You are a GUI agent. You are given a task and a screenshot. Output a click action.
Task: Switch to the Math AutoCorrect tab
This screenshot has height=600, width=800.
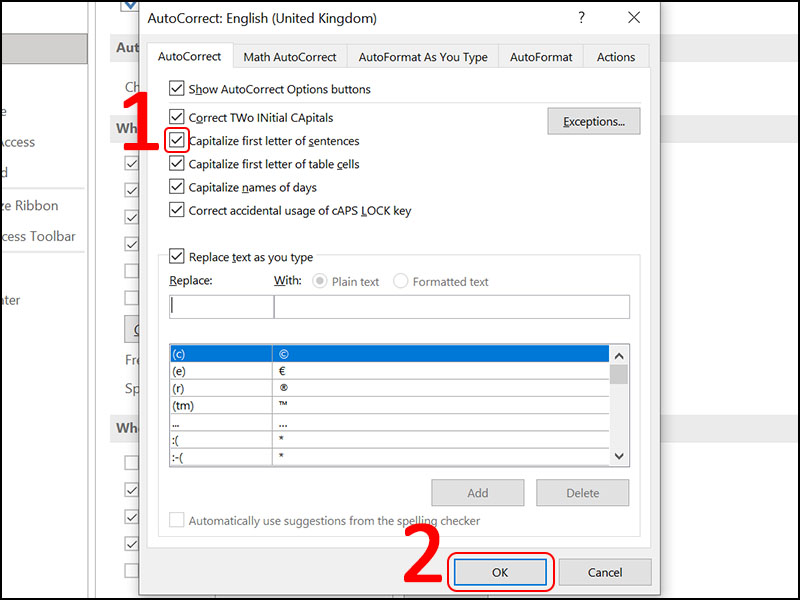(x=290, y=57)
